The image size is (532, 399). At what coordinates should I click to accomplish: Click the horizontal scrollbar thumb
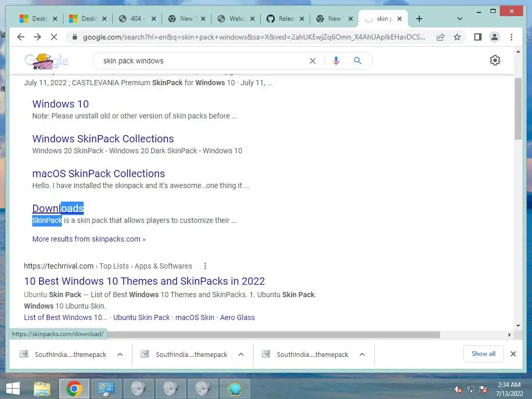coord(273,335)
